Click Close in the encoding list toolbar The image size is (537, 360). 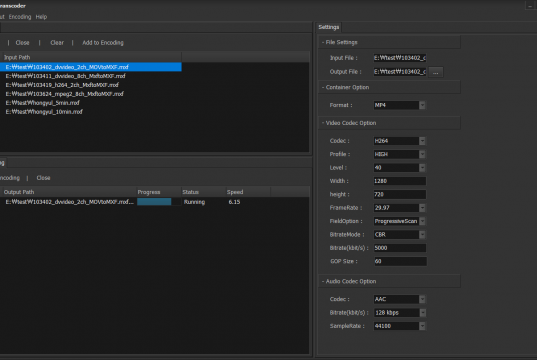pyautogui.click(x=43, y=178)
